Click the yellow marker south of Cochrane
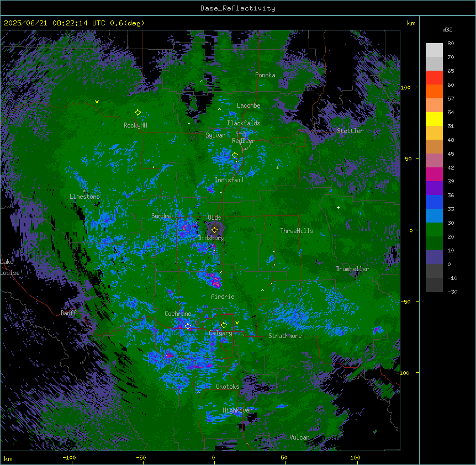The height and width of the screenshot is (465, 476). (188, 326)
